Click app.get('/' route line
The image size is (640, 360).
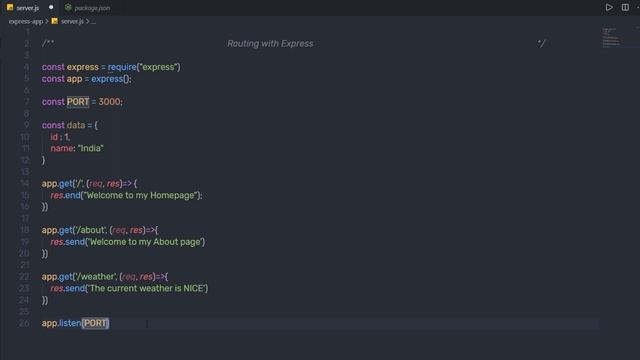(x=89, y=184)
